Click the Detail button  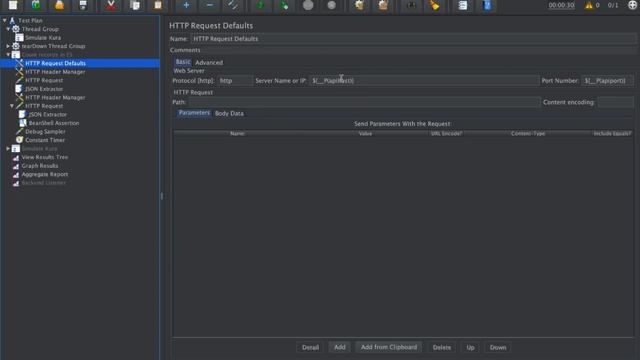tap(310, 347)
